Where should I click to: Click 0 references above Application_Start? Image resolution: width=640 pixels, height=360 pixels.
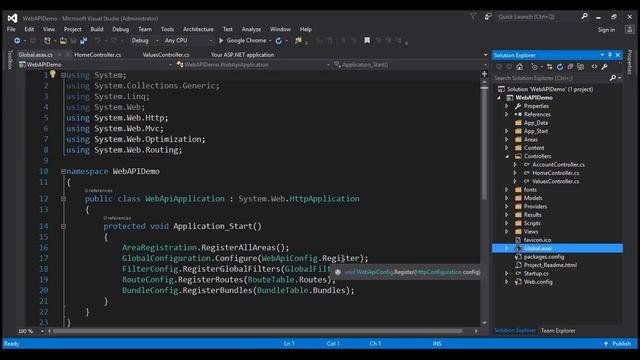(117, 218)
